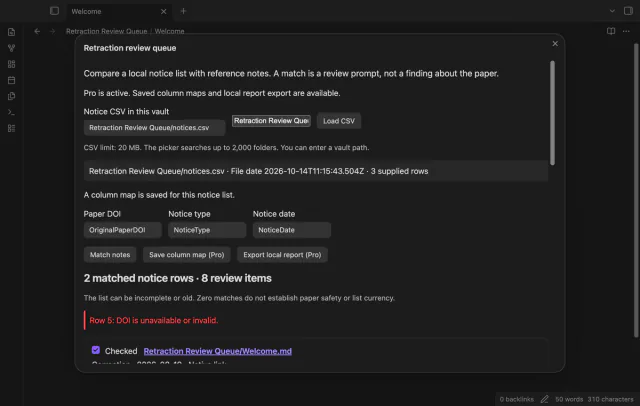
Task: Open Notice type column dropdown
Action: click(207, 230)
